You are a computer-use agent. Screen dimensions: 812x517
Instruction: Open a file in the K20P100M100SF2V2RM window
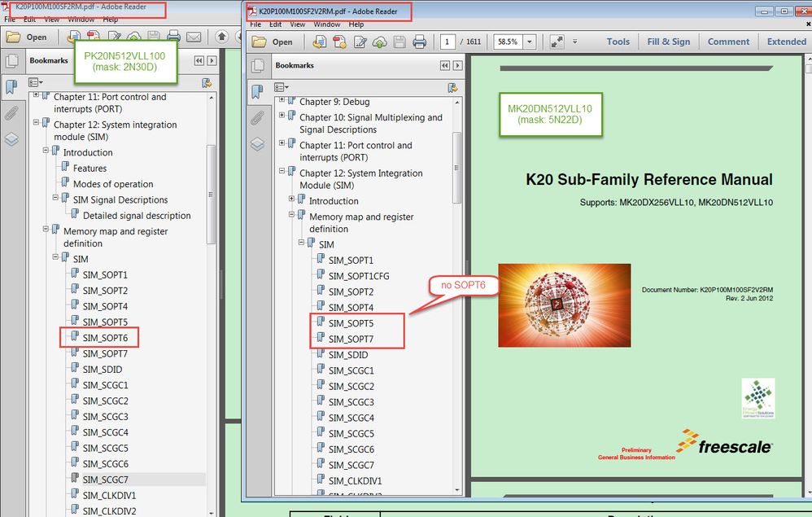[x=273, y=42]
